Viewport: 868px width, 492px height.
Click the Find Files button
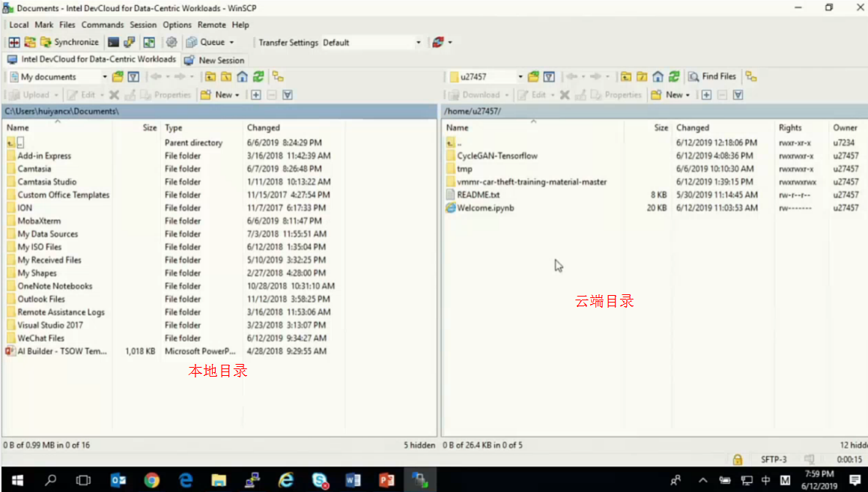(712, 77)
